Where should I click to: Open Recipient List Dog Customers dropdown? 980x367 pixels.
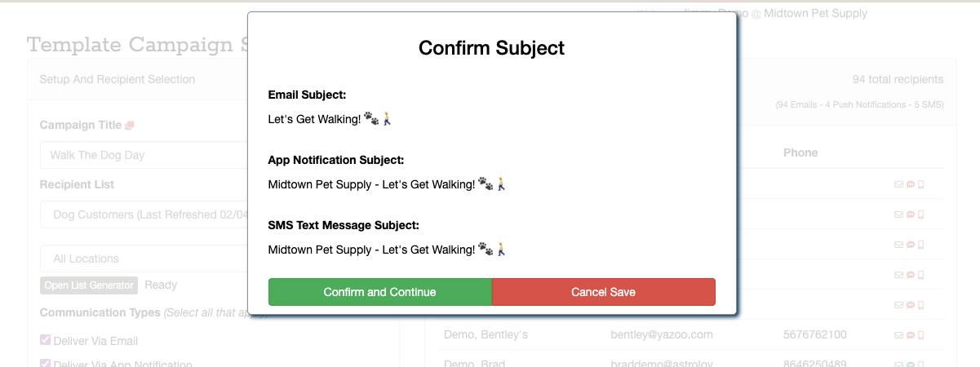coord(143,214)
